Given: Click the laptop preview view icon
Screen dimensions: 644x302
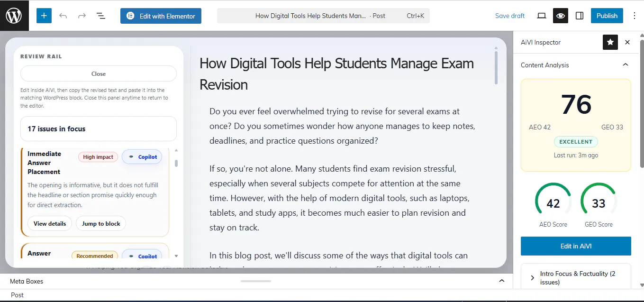Looking at the screenshot, I should pos(542,16).
